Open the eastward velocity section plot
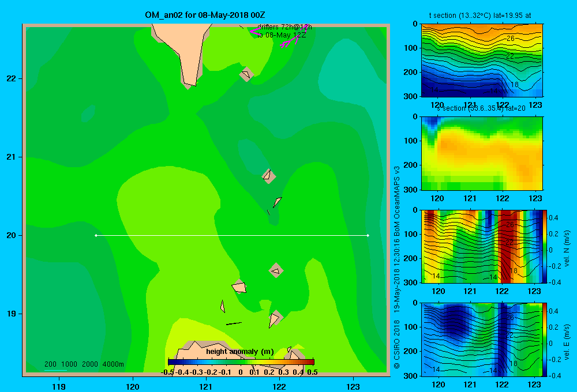 (x=482, y=340)
